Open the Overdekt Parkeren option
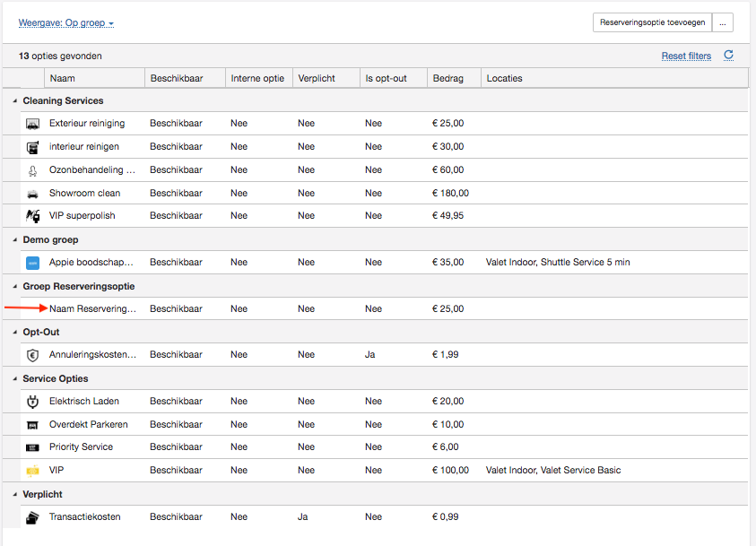Screen dimensions: 756x546 88,425
